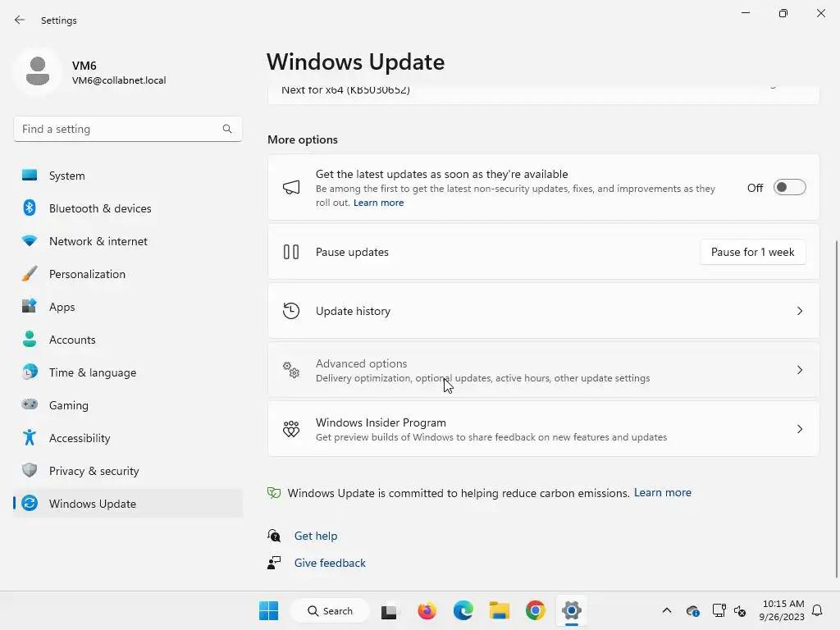
Task: Open Microsoft Edge from the taskbar
Action: (x=463, y=610)
